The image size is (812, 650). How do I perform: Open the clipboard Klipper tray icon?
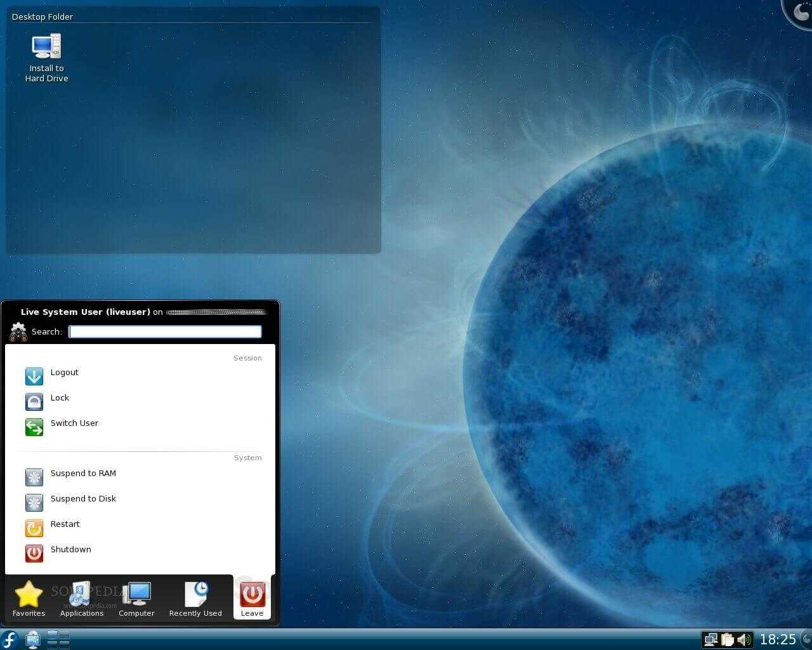click(x=728, y=639)
